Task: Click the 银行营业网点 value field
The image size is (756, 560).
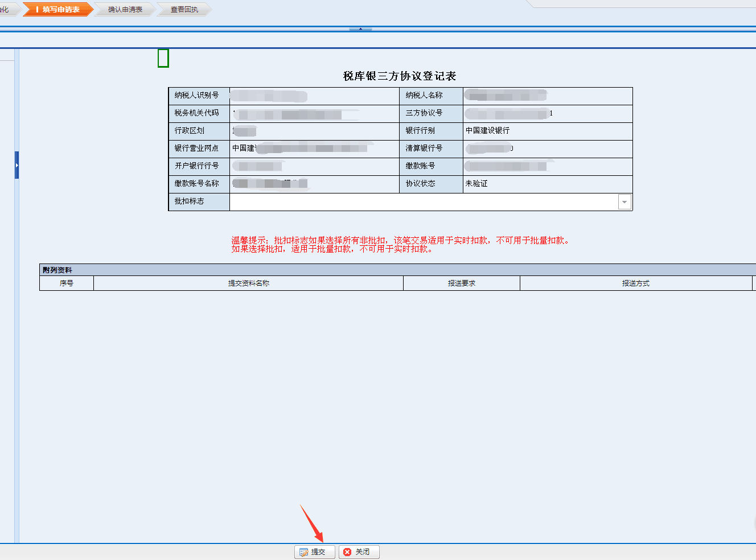Action: [x=313, y=149]
